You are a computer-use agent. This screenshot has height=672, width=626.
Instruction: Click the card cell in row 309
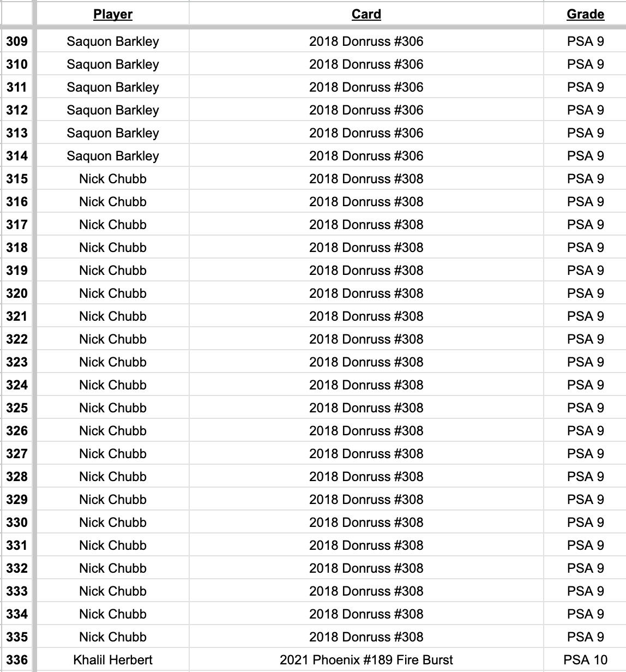coord(366,41)
